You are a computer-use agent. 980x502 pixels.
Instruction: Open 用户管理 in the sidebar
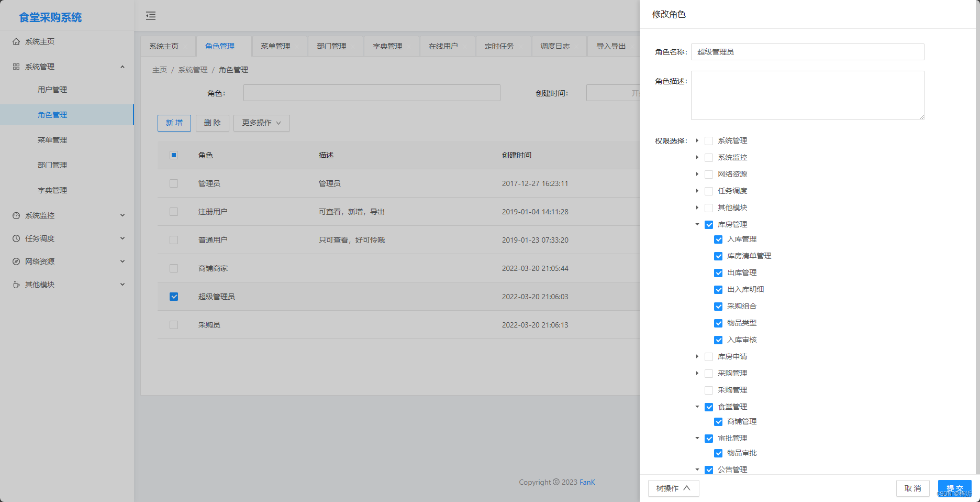[x=67, y=90]
